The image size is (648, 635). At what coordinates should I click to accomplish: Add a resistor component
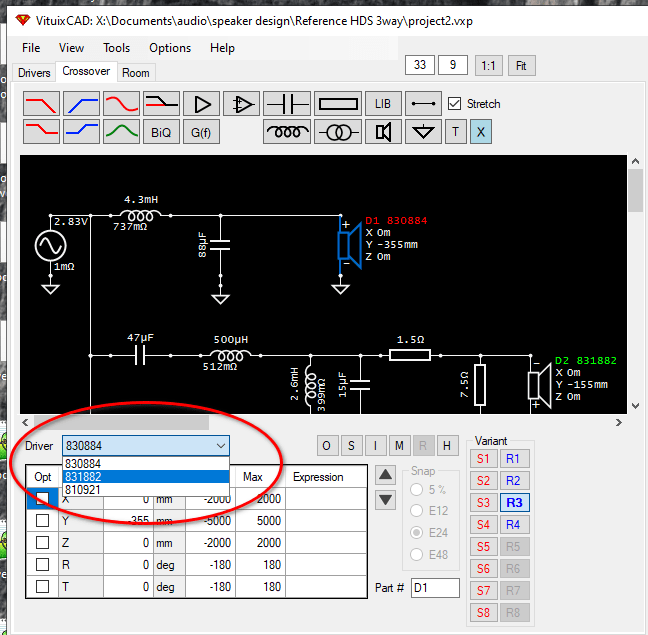pyautogui.click(x=338, y=104)
